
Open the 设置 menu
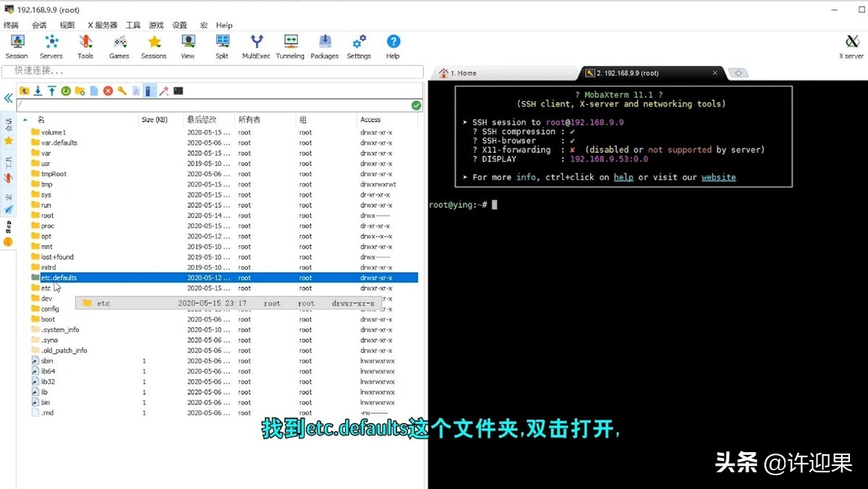[x=179, y=25]
